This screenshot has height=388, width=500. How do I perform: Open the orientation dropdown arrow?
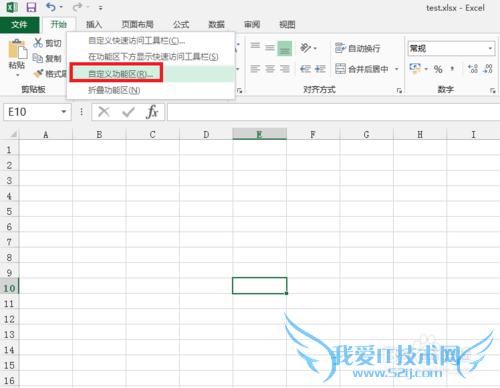315,48
